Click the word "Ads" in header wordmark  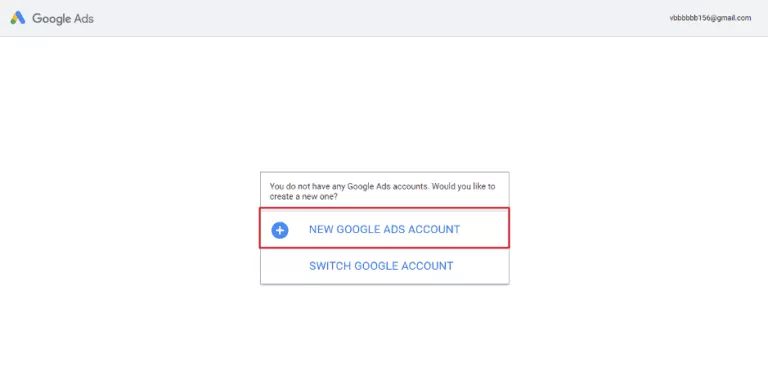pos(84,19)
